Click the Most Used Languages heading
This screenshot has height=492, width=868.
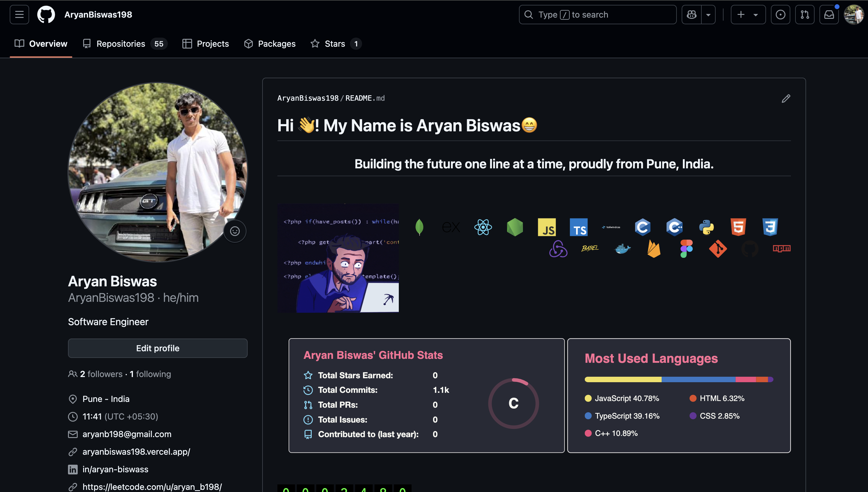click(x=651, y=358)
